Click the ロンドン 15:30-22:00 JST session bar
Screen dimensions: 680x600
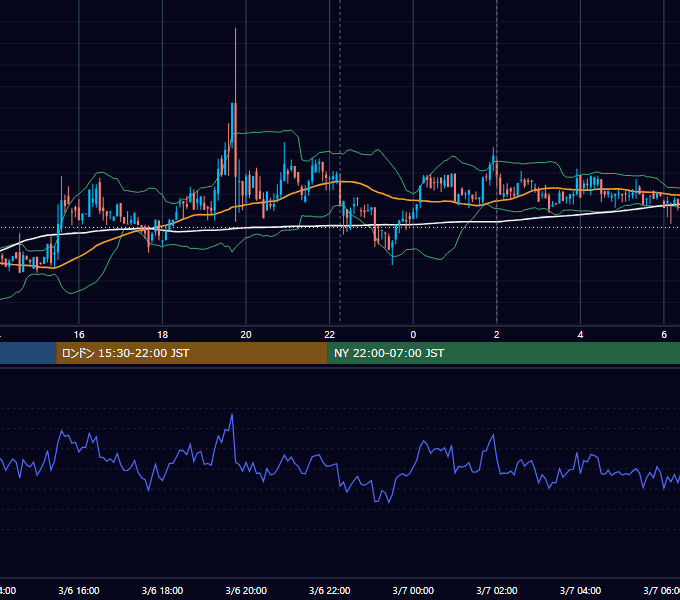[192, 353]
